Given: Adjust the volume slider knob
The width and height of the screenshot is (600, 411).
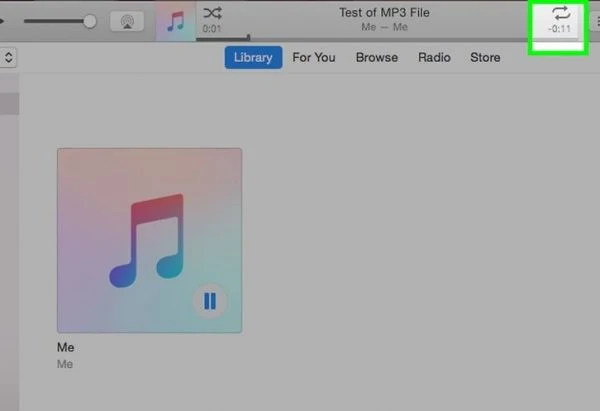Looking at the screenshot, I should pos(90,21).
